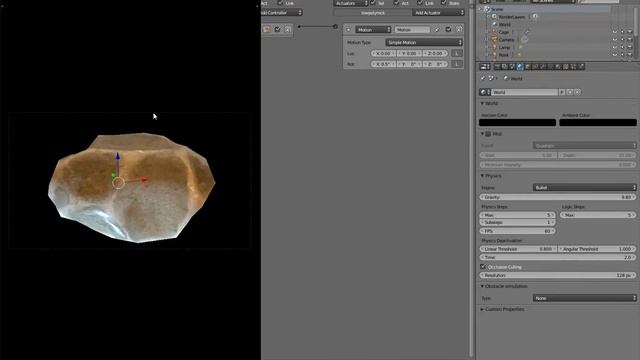Image resolution: width=640 pixels, height=360 pixels.
Task: Toggle renderability icon for the Lamp row
Action: tap(629, 47)
